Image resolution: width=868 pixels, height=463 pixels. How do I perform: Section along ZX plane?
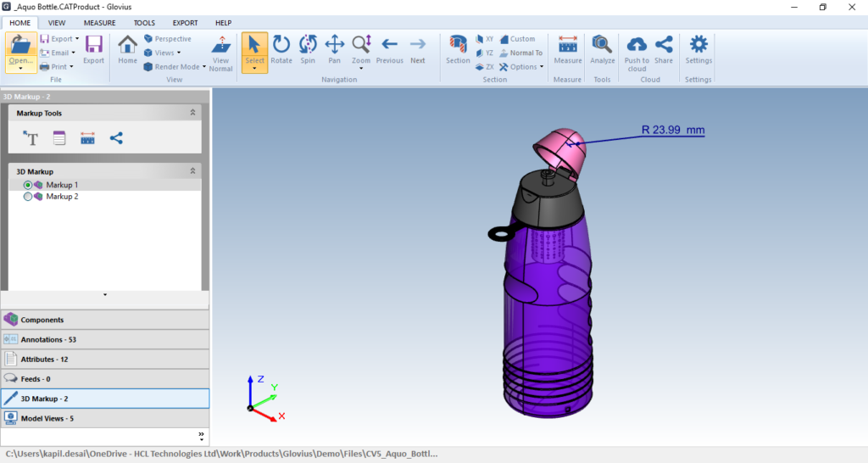[x=485, y=66]
